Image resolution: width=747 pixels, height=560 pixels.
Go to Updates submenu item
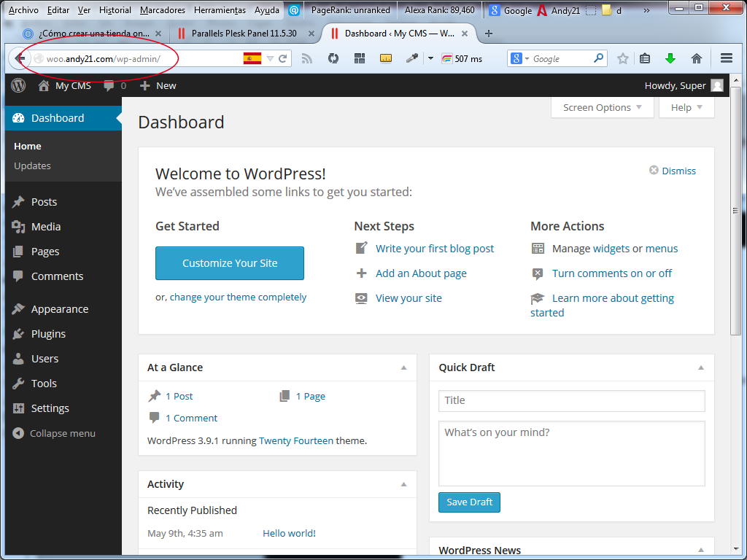pyautogui.click(x=32, y=166)
